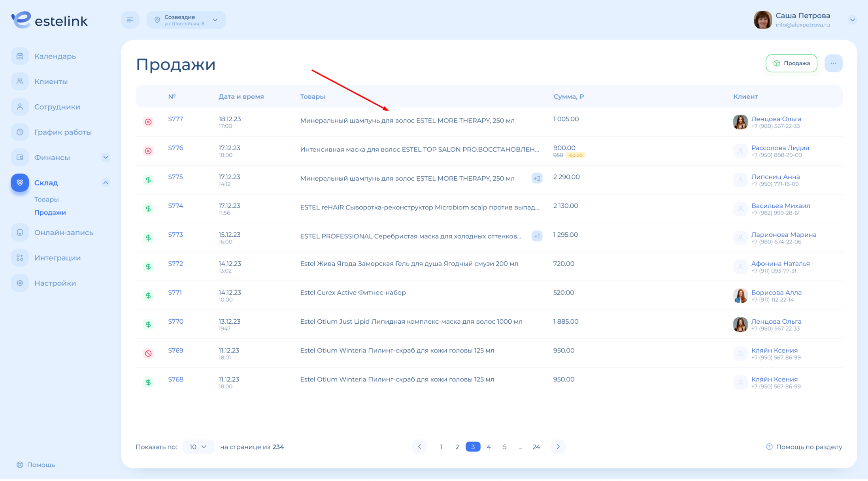Open client Рассолова Лидия
868x481 pixels.
(780, 148)
